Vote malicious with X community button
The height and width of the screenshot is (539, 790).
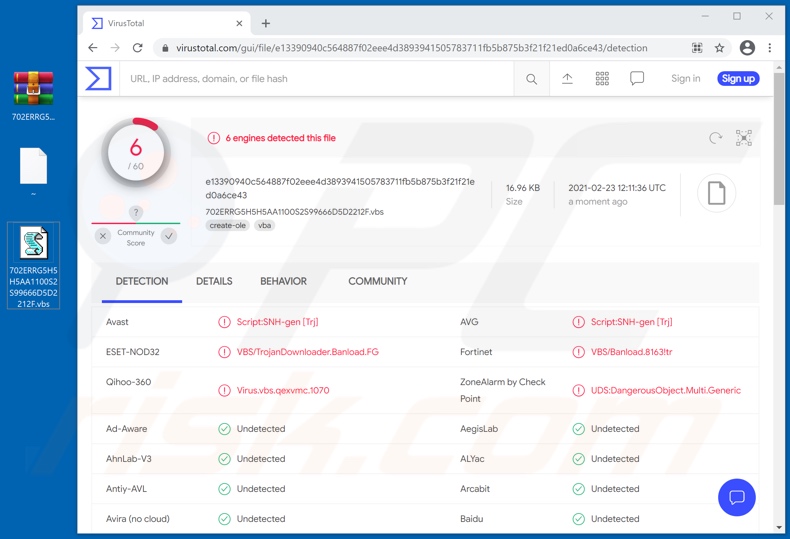tap(103, 236)
